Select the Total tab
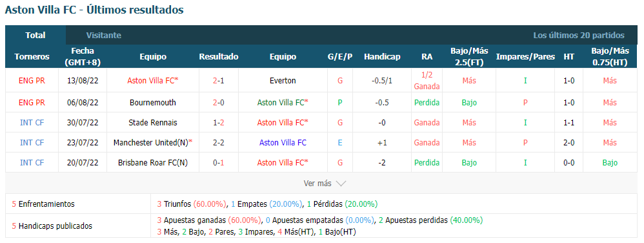 coord(35,36)
